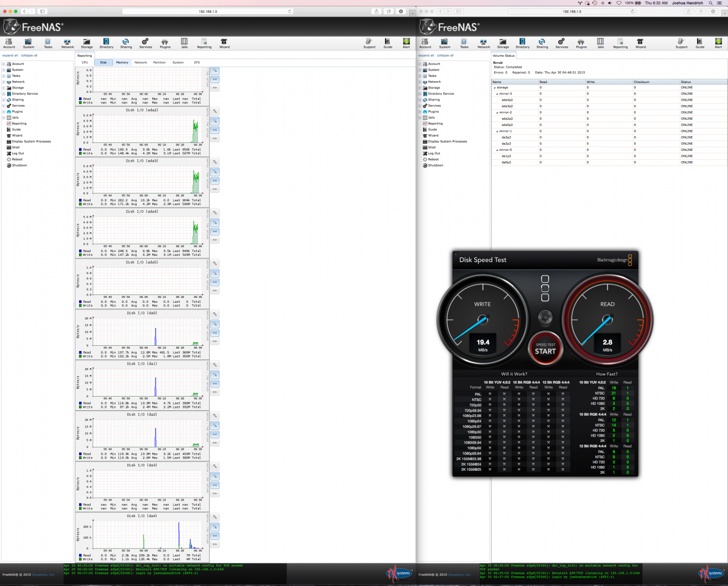The height and width of the screenshot is (586, 728).
Task: Open Notification Center in macOS menu bar
Action: tap(719, 3)
